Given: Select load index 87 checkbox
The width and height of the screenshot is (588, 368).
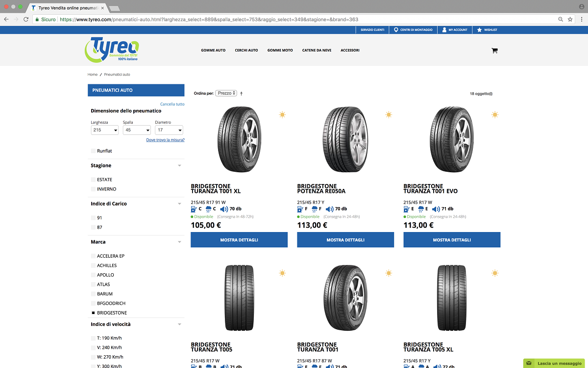Looking at the screenshot, I should click(x=93, y=227).
